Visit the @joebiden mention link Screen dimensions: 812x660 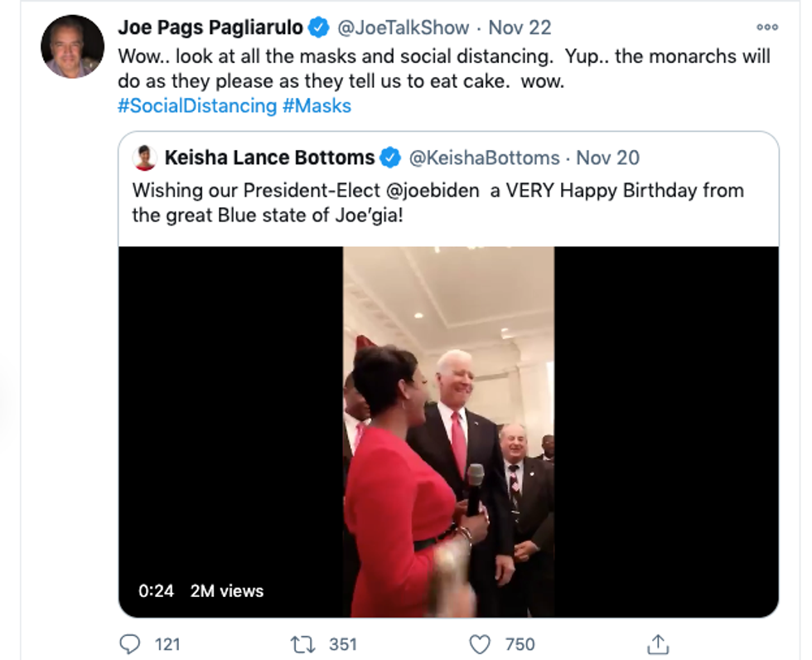433,191
